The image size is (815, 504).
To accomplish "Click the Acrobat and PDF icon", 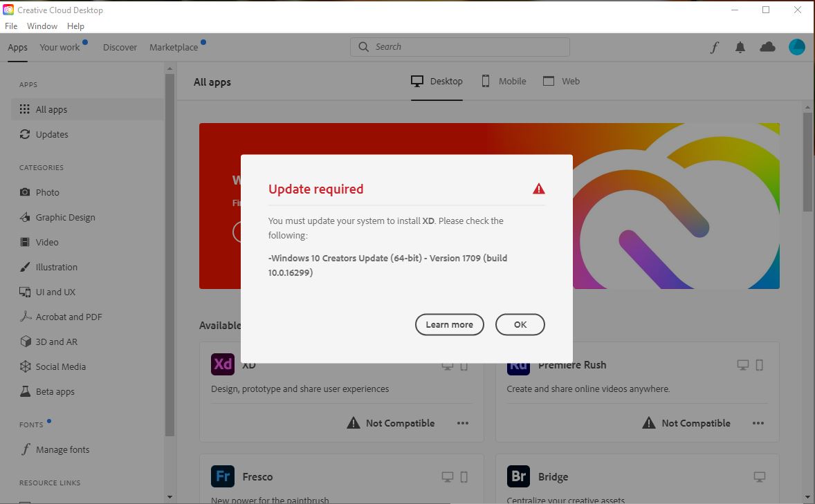I will tap(26, 317).
